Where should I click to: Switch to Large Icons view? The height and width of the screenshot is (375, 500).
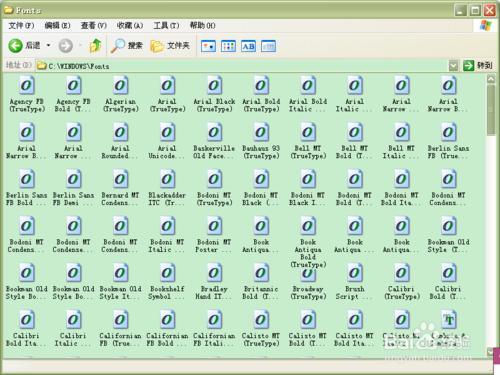tap(208, 46)
